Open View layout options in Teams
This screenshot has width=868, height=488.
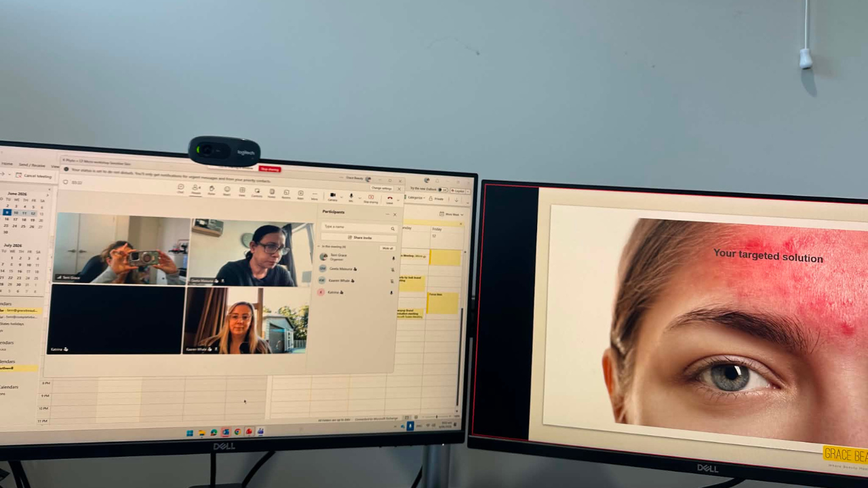click(242, 191)
